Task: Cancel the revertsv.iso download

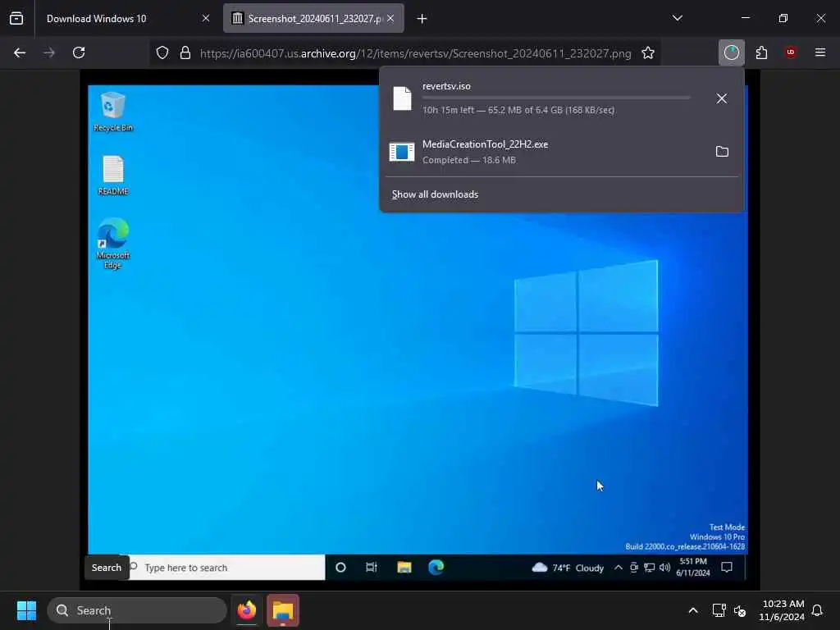Action: (722, 98)
